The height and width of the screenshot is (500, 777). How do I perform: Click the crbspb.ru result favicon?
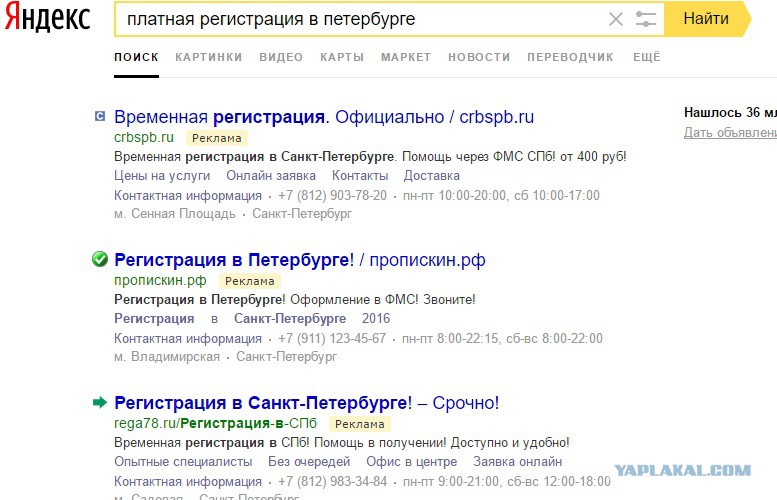100,116
